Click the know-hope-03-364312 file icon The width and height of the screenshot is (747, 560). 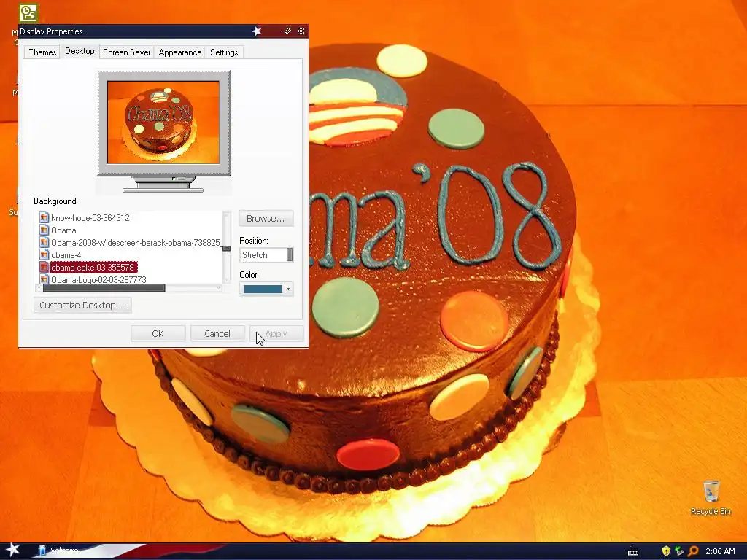44,217
